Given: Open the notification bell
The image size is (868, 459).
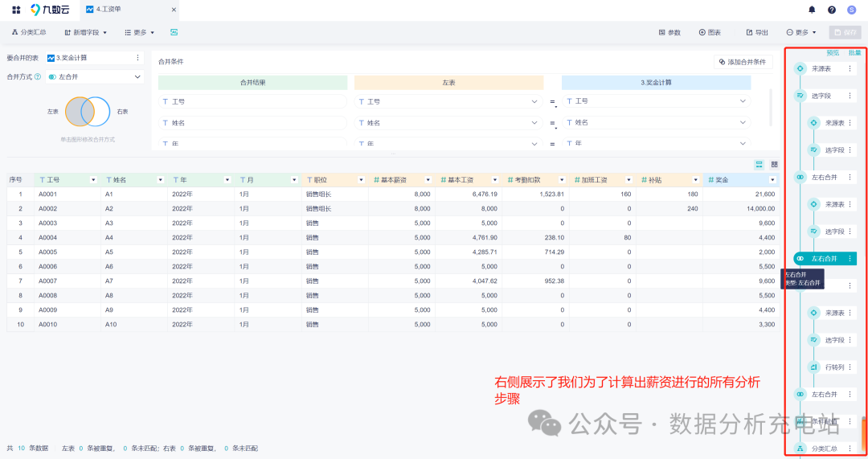Looking at the screenshot, I should click(812, 10).
